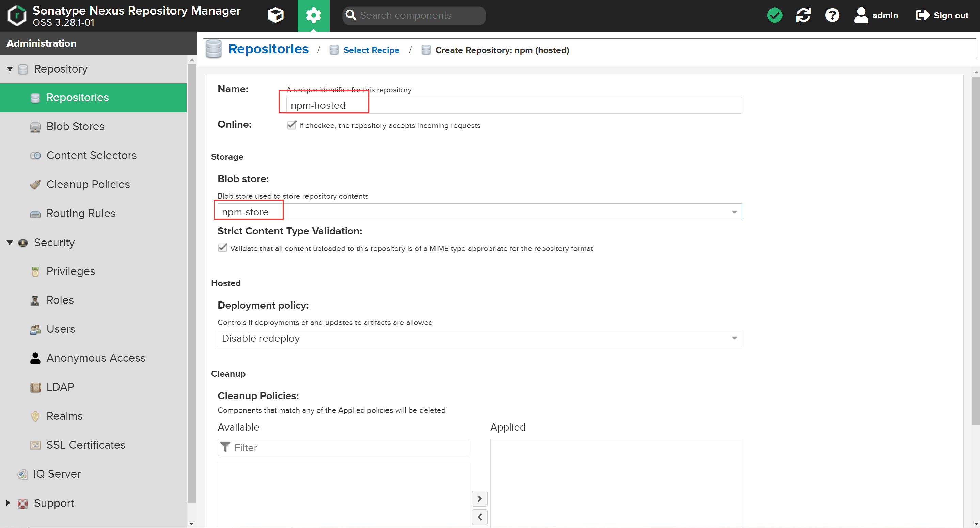
Task: Move the cleanup policy to Applied with right arrow
Action: 479,499
